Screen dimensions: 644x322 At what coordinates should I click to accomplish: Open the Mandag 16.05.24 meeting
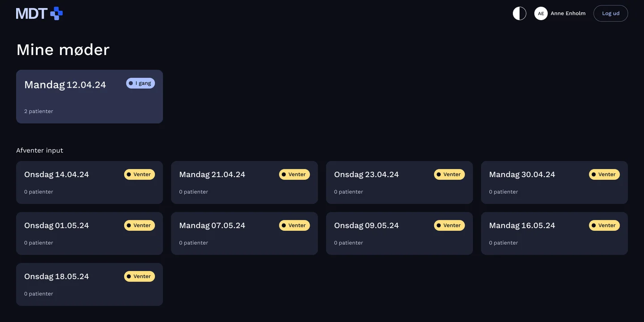point(555,233)
